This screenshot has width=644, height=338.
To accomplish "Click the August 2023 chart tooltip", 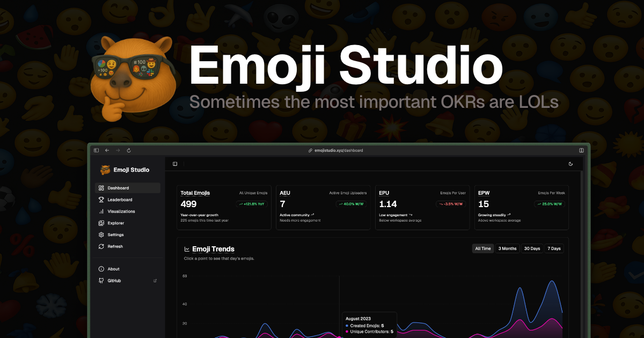I will click(x=369, y=325).
